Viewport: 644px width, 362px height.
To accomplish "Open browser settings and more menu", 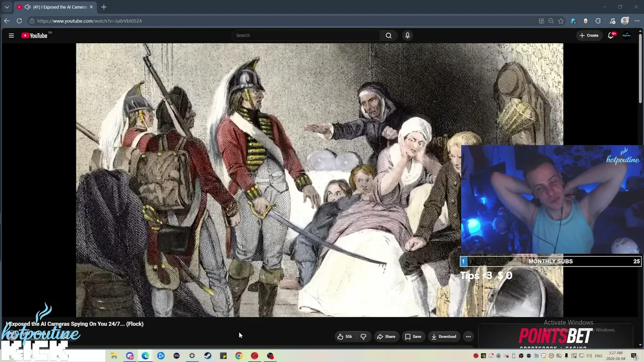I will click(637, 21).
